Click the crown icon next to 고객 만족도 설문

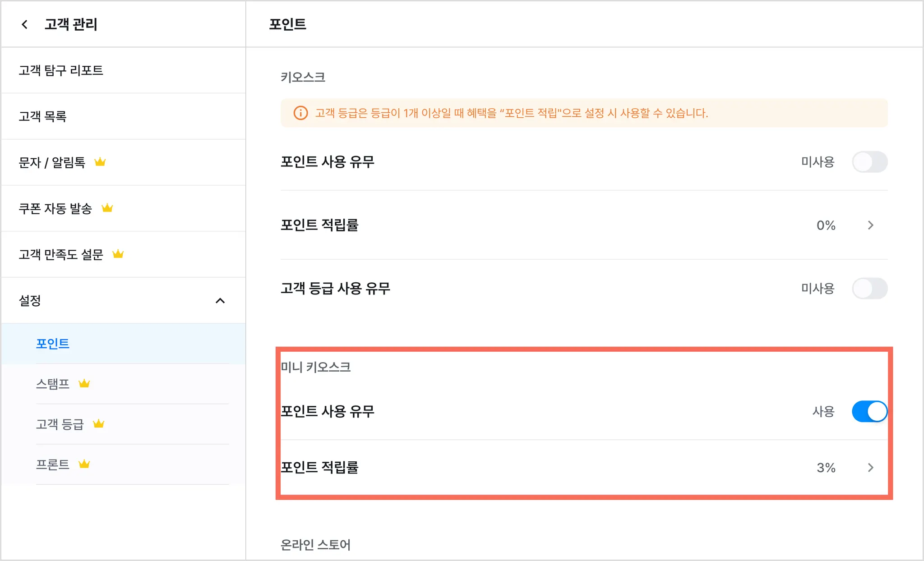pos(118,254)
